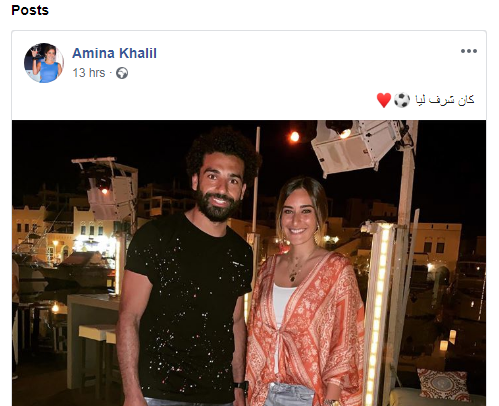This screenshot has width=499, height=406.
Task: Click the patterned cushion in photo corner
Action: 443,384
